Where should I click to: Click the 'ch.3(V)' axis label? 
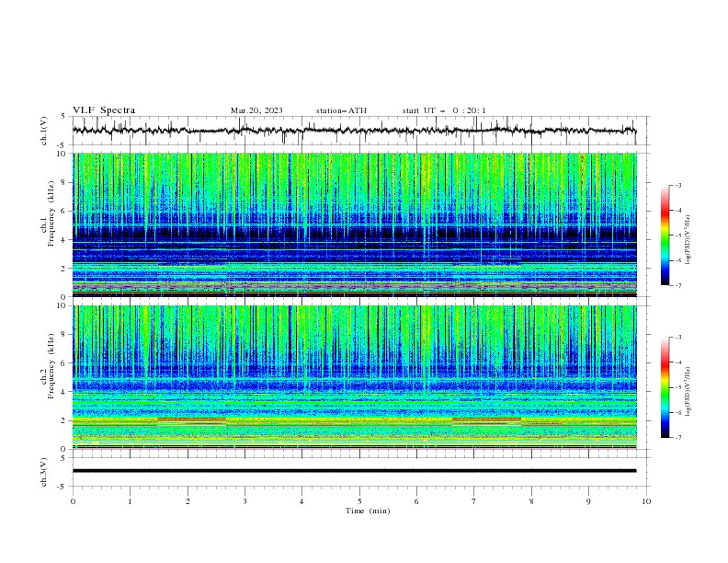pyautogui.click(x=44, y=472)
